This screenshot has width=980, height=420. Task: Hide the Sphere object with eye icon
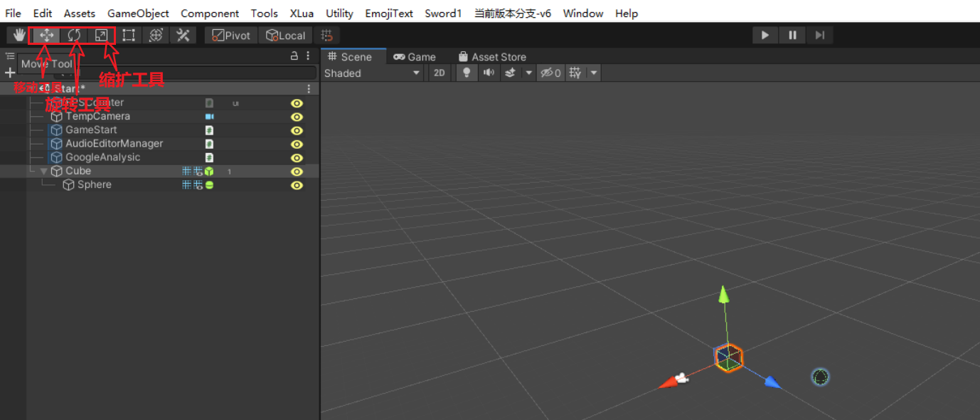pyautogui.click(x=297, y=185)
